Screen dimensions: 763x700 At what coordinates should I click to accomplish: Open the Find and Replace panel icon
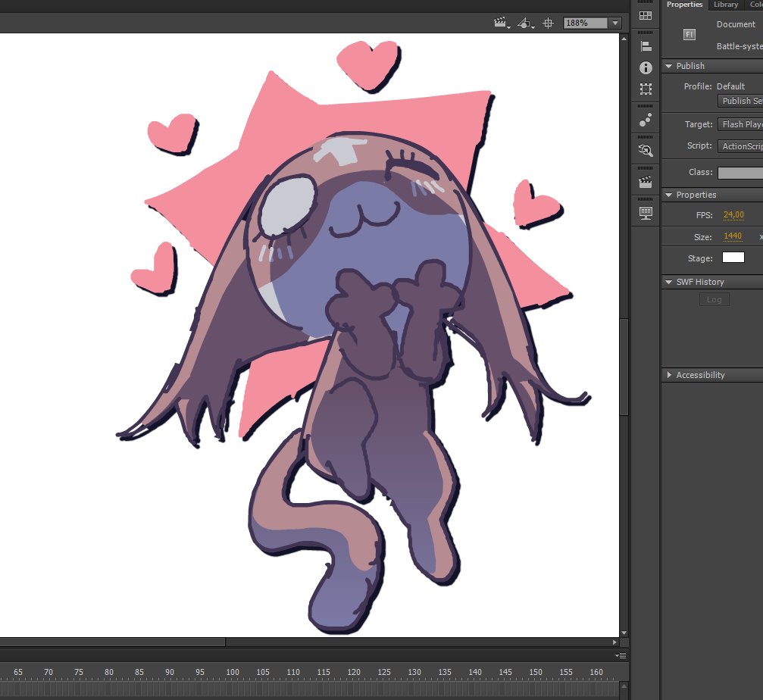(646, 151)
